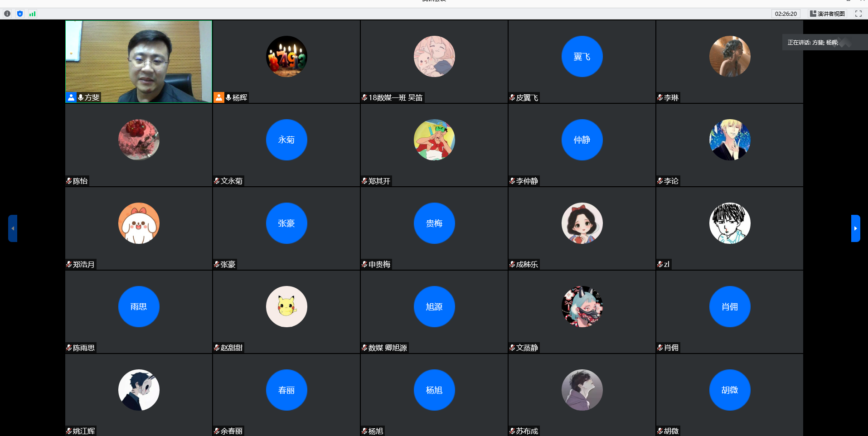The width and height of the screenshot is (868, 436).
Task: Select the blue 张豪 avatar circle
Action: [x=286, y=223]
